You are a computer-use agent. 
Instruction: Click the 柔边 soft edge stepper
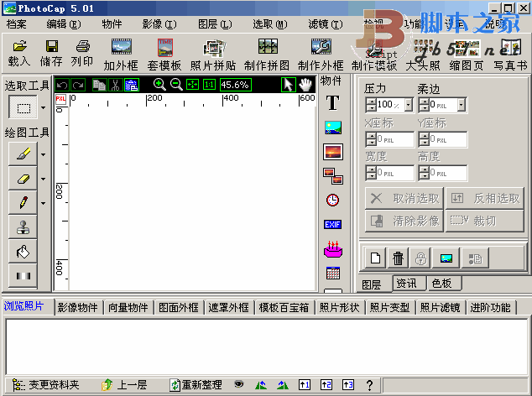pyautogui.click(x=424, y=105)
